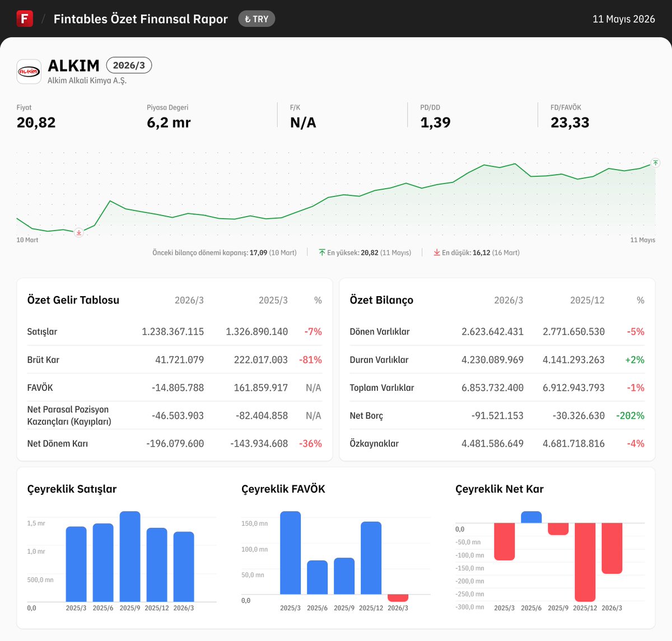This screenshot has width=672, height=641.
Task: Click Satışlar 2026/3 value 1.238.367.115
Action: (173, 331)
